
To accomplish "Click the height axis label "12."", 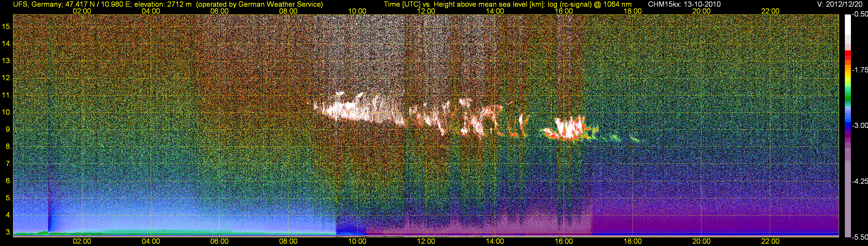I will [x=7, y=78].
